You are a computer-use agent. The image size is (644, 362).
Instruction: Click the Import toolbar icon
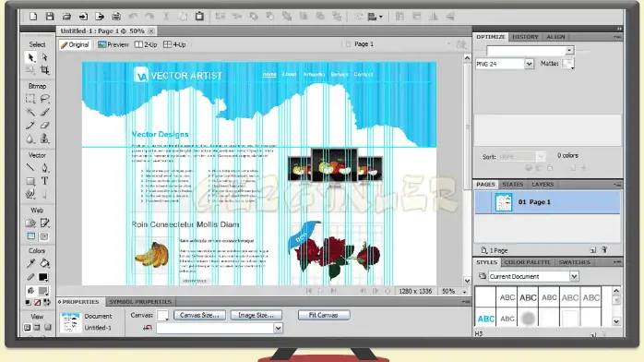pyautogui.click(x=83, y=17)
